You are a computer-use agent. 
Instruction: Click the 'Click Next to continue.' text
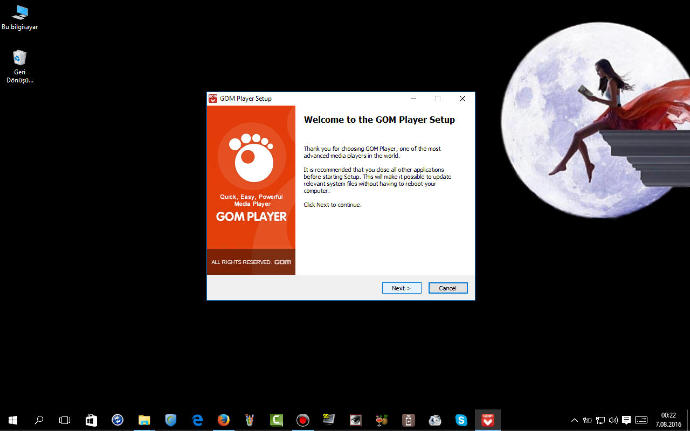click(332, 205)
